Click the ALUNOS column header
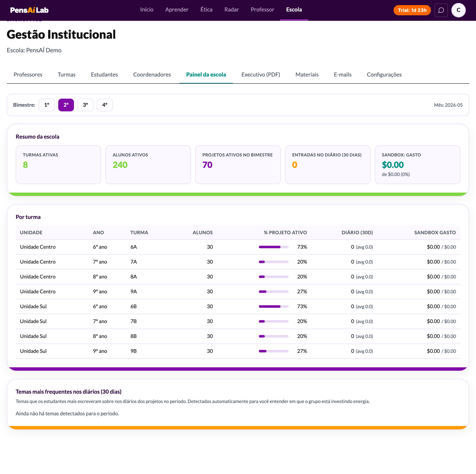This screenshot has width=476, height=474. click(x=203, y=233)
